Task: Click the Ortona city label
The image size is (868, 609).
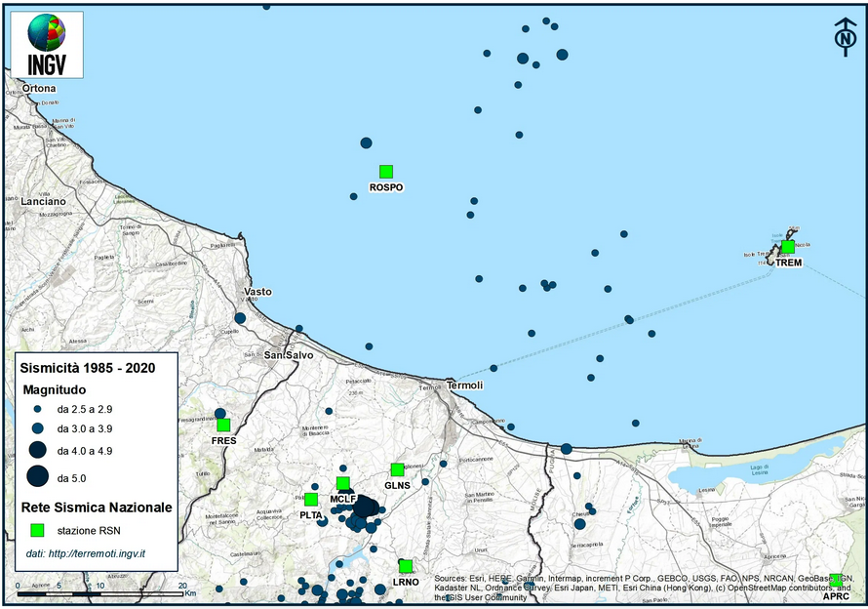Action: (39, 89)
